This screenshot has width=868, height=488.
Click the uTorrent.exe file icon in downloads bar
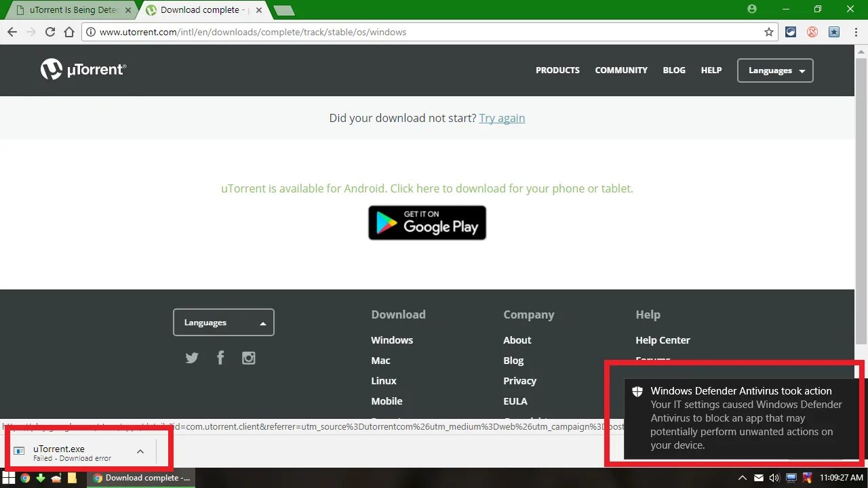point(19,451)
